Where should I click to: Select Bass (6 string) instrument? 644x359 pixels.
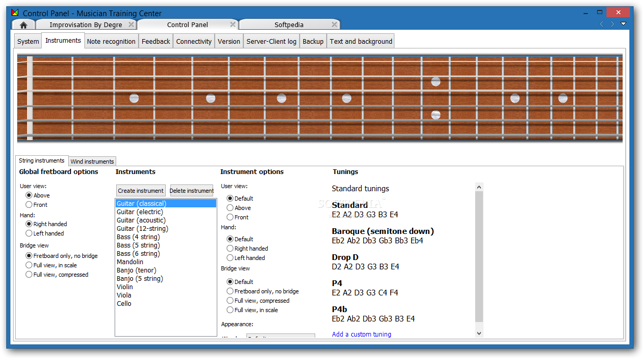click(166, 254)
